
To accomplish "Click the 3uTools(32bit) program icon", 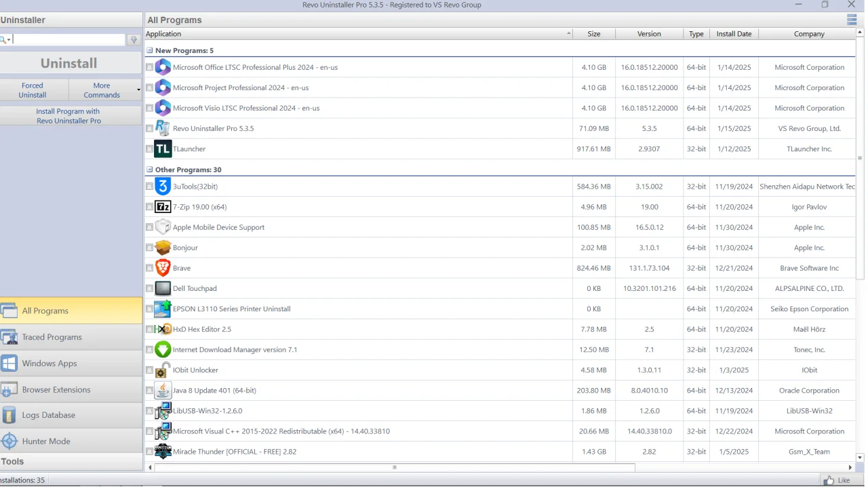I will [x=163, y=187].
